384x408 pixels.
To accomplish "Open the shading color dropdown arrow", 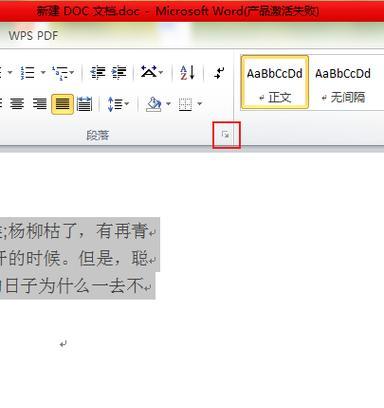I will [x=168, y=104].
